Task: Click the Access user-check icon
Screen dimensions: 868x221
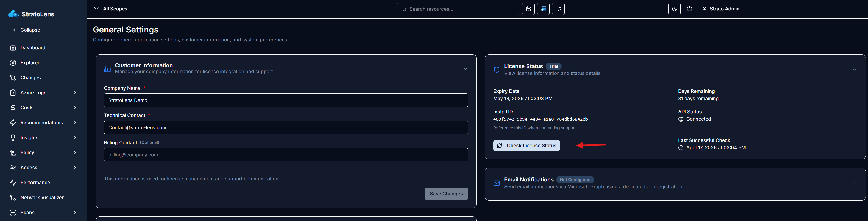Action: coord(13,168)
